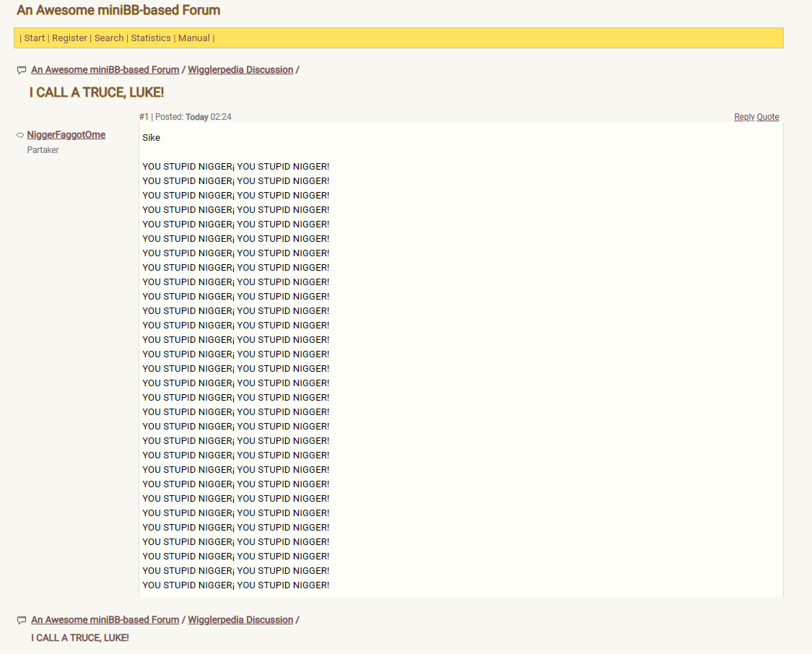
Task: Click the small icon left of author's username
Action: click(x=20, y=135)
